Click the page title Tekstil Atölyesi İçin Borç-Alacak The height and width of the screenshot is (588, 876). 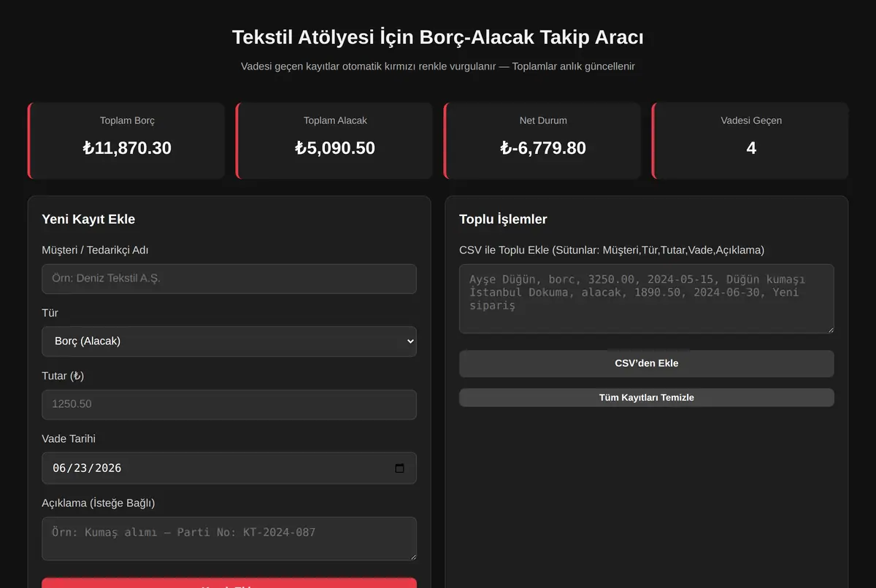[x=437, y=37]
